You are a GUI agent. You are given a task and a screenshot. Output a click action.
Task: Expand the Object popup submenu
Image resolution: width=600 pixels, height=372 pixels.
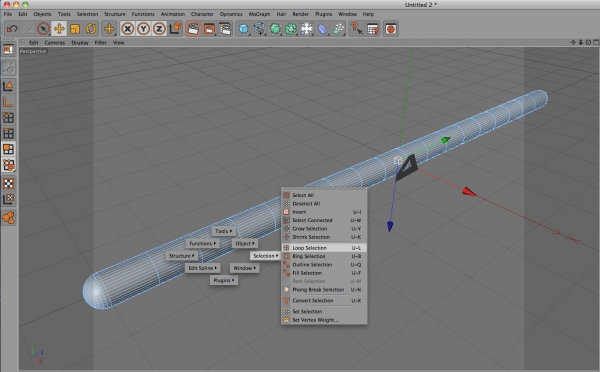[245, 243]
